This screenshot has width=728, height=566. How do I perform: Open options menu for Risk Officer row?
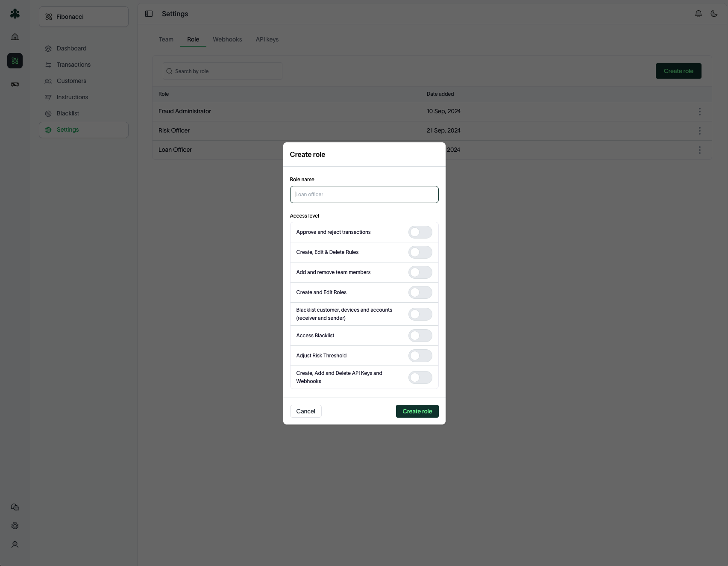pos(699,131)
